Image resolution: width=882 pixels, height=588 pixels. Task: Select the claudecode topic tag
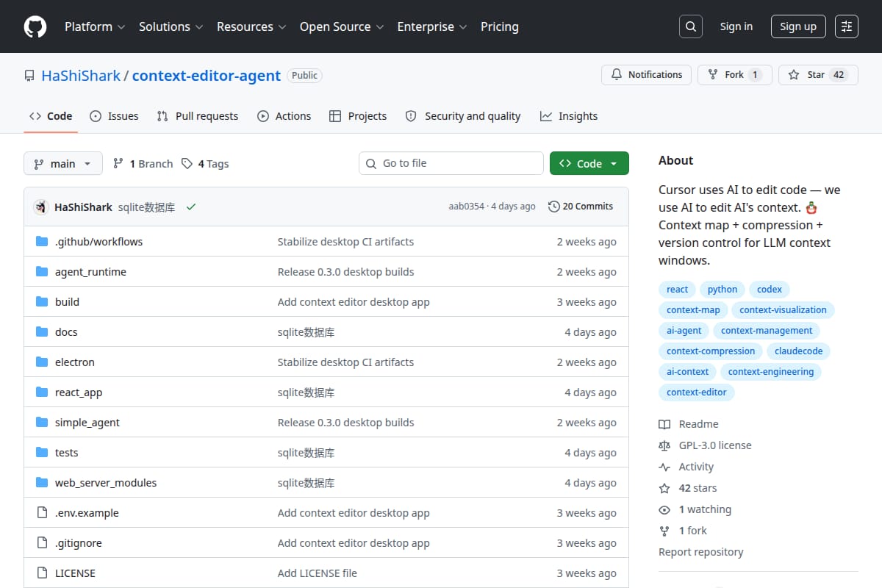coord(798,351)
